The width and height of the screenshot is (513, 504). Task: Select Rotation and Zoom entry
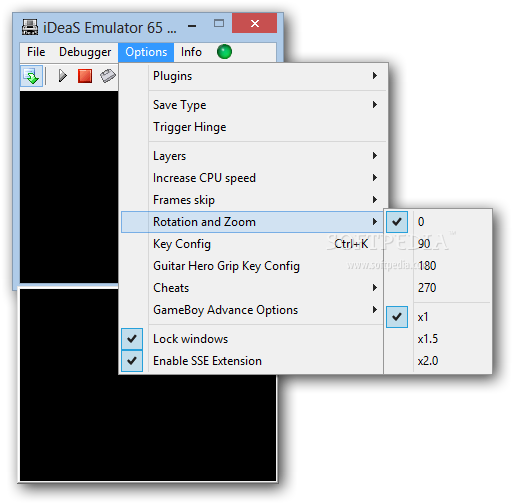coord(253,222)
